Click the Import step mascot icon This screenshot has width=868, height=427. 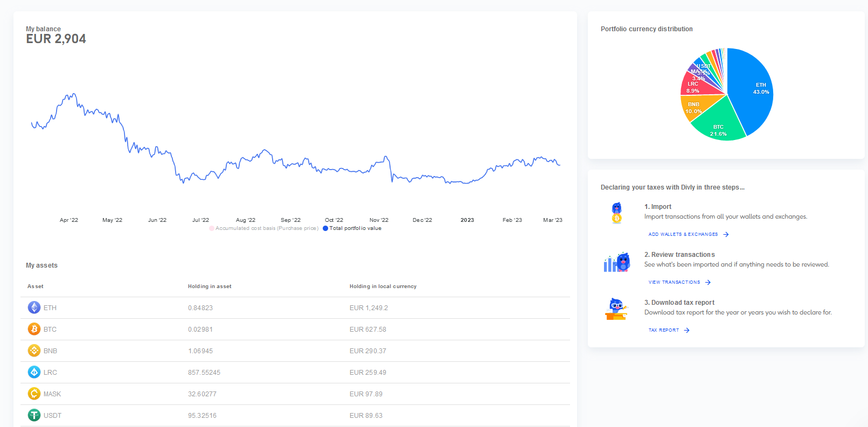[616, 213]
